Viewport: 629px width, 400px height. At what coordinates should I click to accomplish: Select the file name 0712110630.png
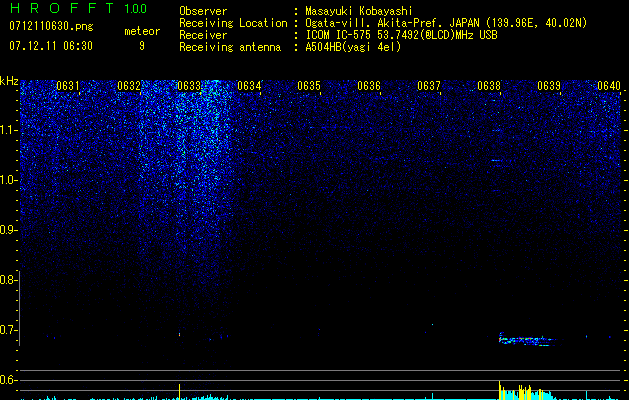point(51,27)
